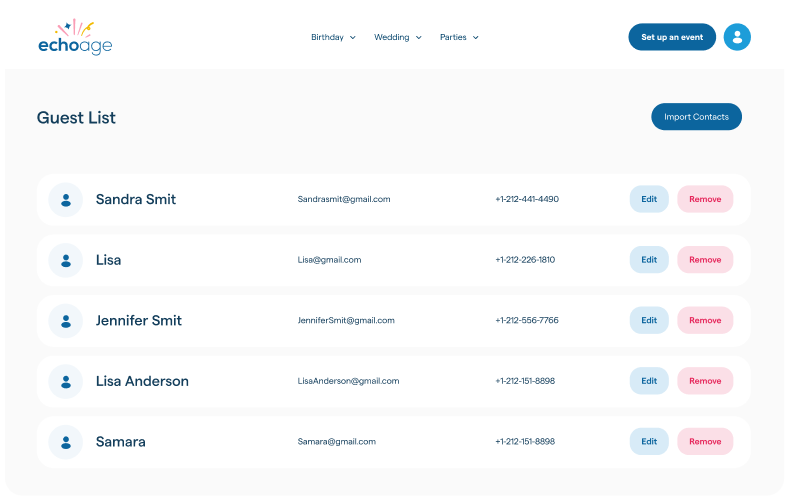The height and width of the screenshot is (500, 789).
Task: Select the name Jennifer Smit
Action: point(139,320)
